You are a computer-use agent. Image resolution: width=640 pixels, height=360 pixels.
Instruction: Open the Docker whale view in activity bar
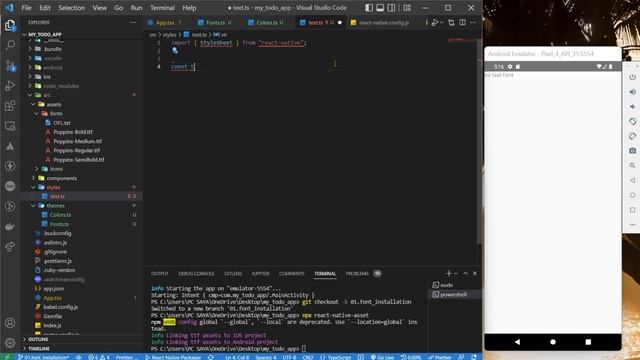coord(10,226)
